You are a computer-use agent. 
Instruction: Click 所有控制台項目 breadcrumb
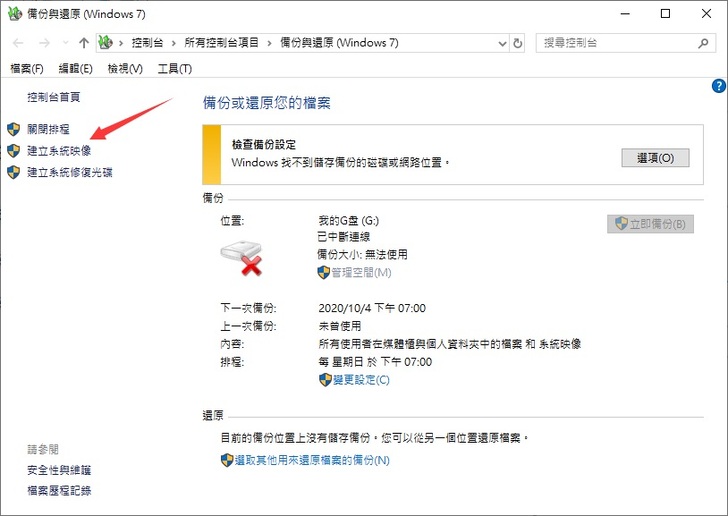coord(221,43)
